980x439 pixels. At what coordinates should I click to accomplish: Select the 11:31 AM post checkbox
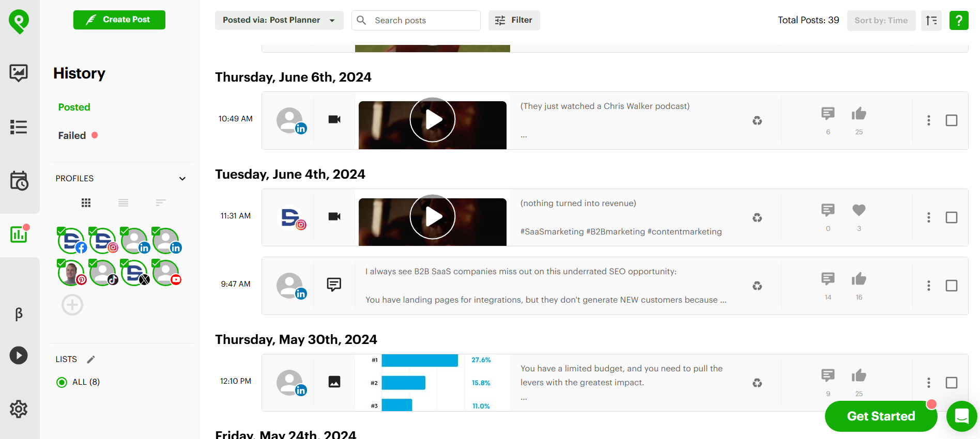(952, 217)
